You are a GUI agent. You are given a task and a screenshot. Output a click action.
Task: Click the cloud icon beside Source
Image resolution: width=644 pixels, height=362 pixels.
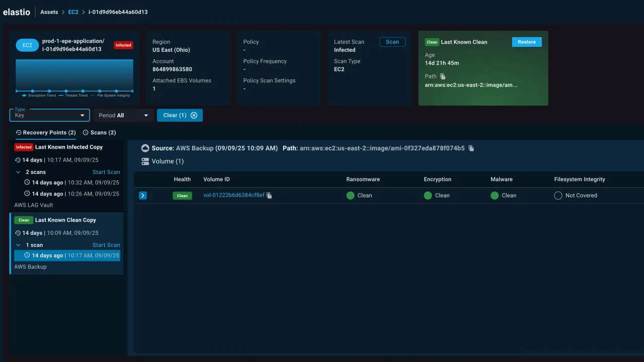(x=145, y=148)
